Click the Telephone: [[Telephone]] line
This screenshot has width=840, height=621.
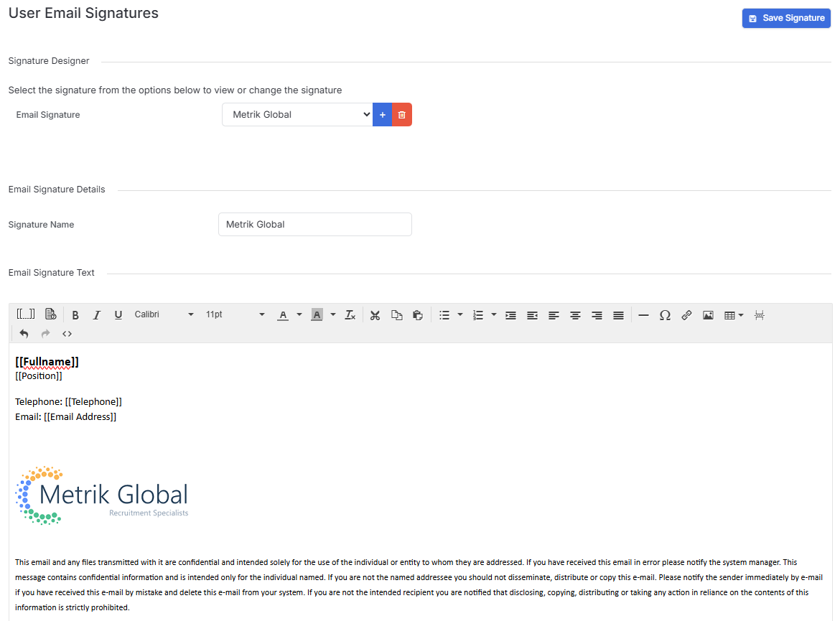(x=69, y=402)
